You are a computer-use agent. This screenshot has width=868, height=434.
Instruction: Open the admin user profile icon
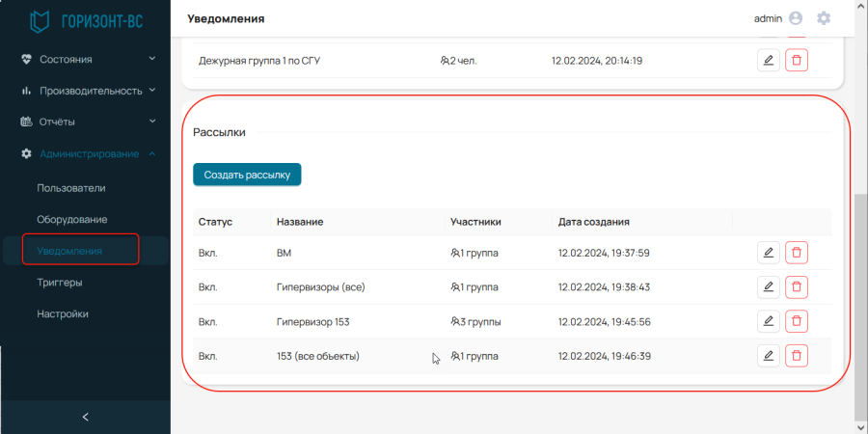(796, 18)
